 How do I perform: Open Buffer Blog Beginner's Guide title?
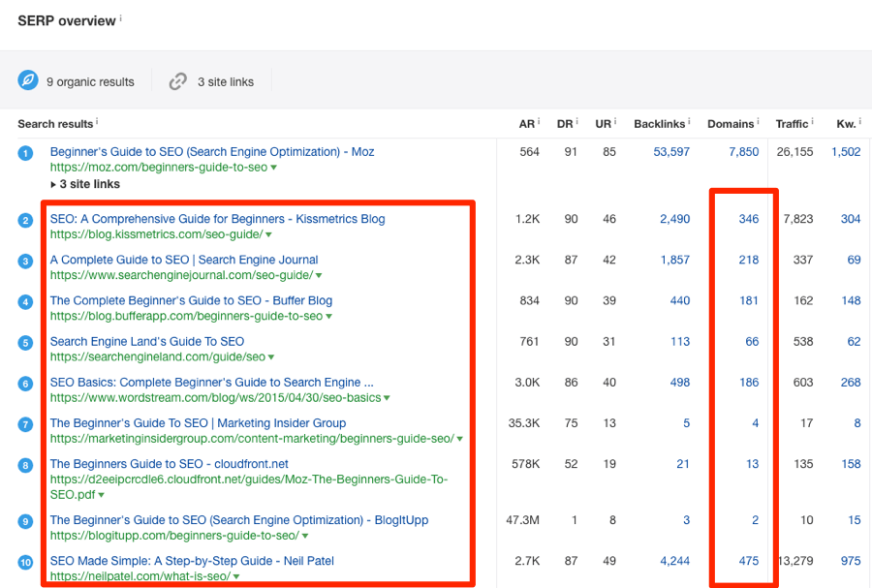click(191, 300)
